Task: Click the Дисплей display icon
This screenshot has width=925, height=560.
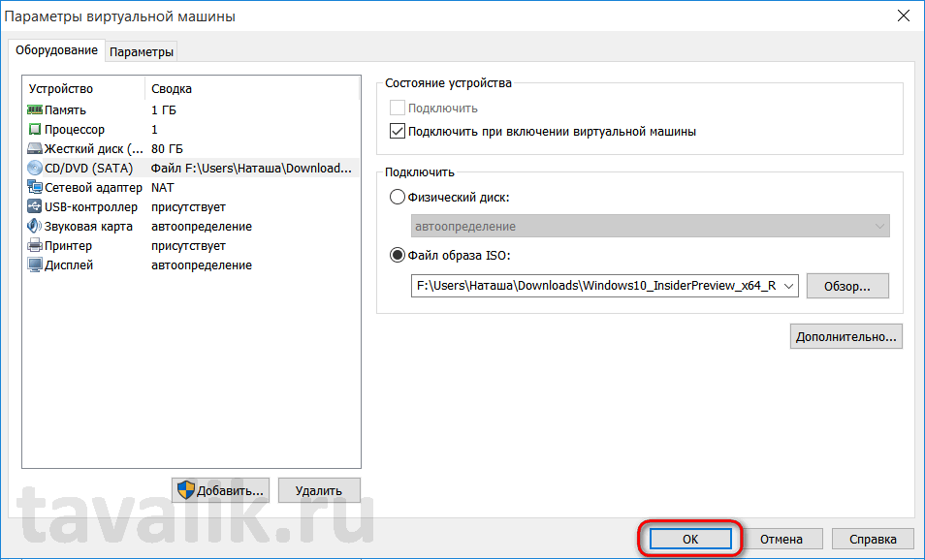Action: coord(35,265)
